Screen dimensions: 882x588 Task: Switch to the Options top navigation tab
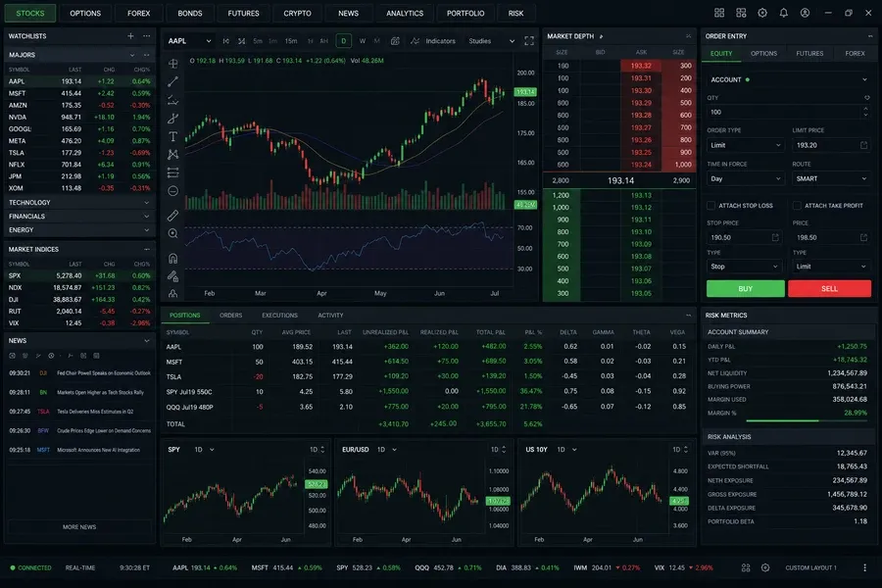tap(85, 13)
